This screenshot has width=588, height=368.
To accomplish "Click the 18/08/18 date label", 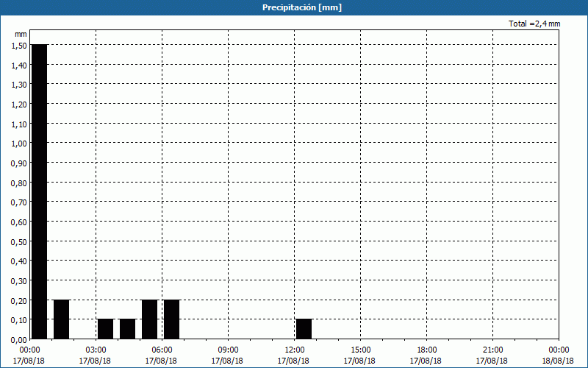I will click(x=558, y=361).
